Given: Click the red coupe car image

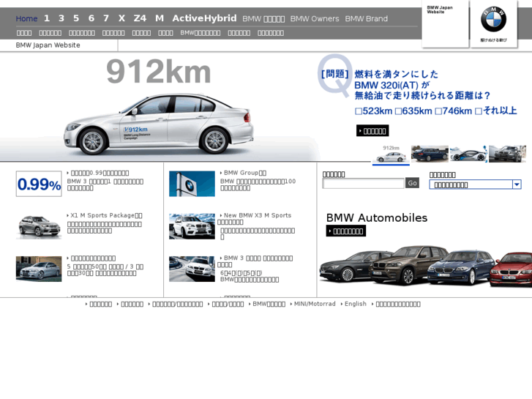Looking at the screenshot, I should click(x=512, y=270).
